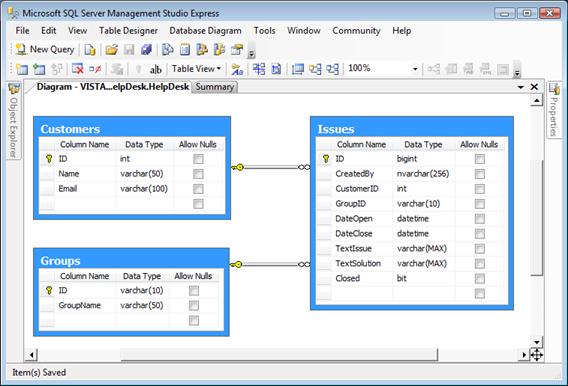Viewport: 568px width, 386px height.
Task: Select the Issues table title bar
Action: pos(412,129)
